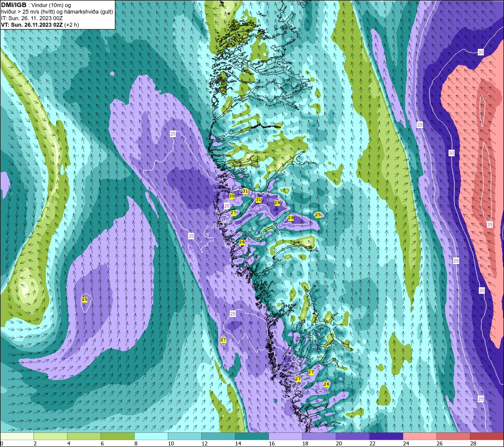The width and height of the screenshot is (504, 447).
Task: Pick the green 4–6 m/s legend swatch
Action: (84, 436)
